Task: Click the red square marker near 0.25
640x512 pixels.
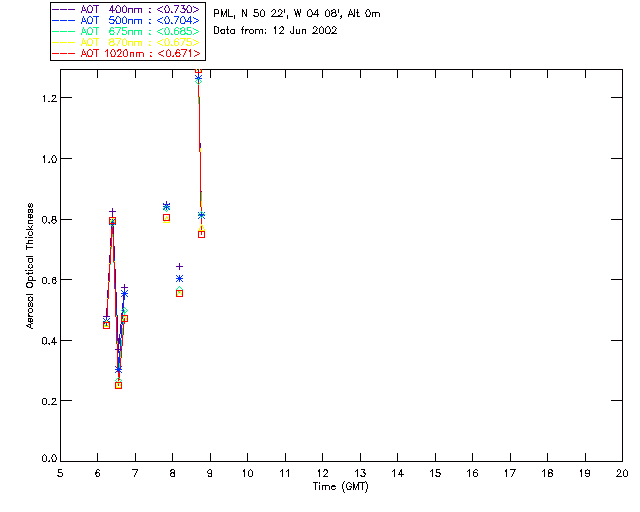Action: coord(118,385)
